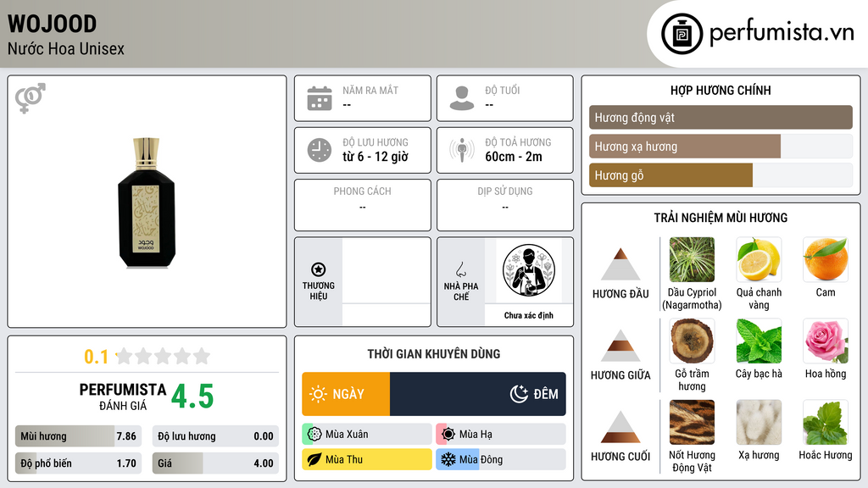Click the Hợp hương chính heading
868x488 pixels.
click(x=721, y=90)
